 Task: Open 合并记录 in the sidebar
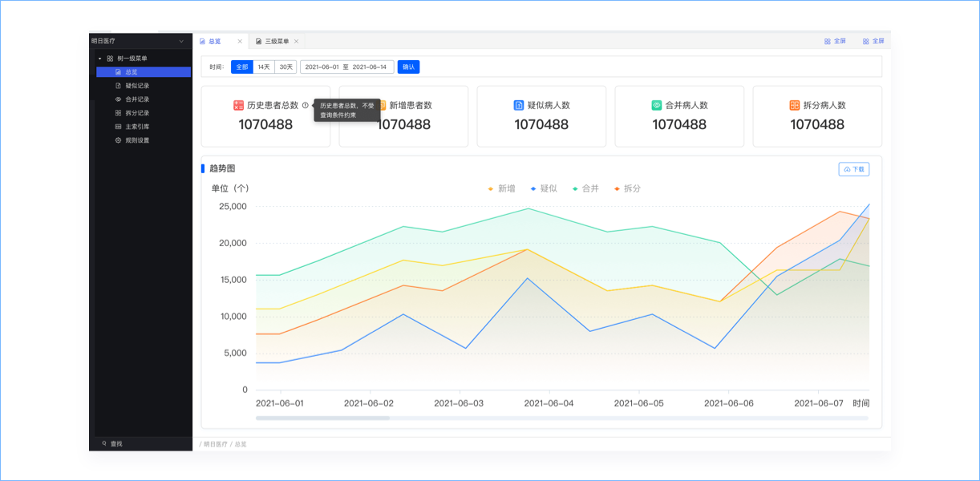click(144, 99)
